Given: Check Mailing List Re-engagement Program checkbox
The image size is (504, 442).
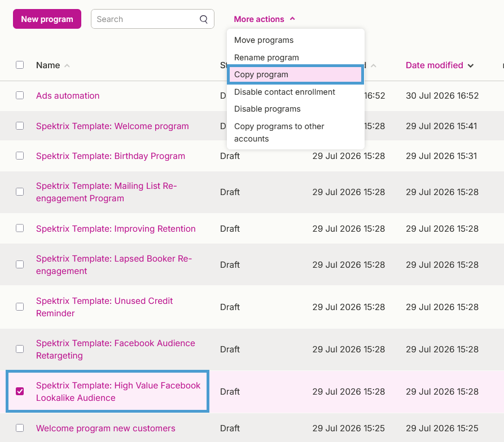Looking at the screenshot, I should pyautogui.click(x=20, y=192).
